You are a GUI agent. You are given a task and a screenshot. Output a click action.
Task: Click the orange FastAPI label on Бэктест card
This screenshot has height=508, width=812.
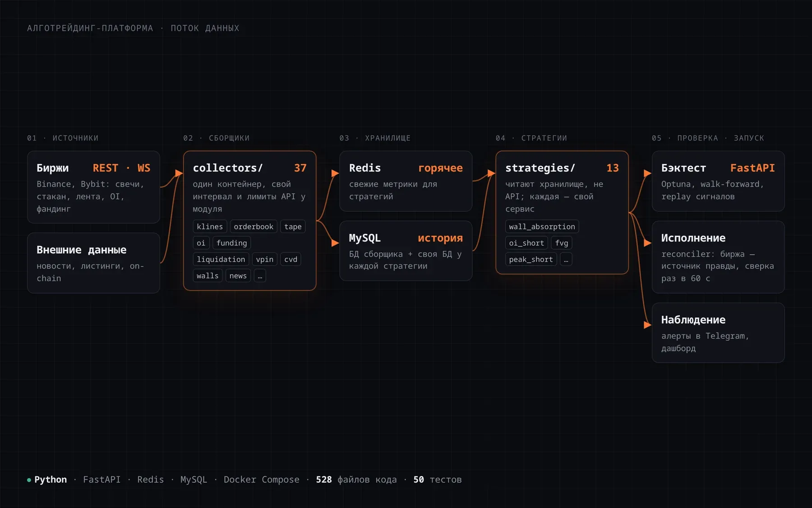pyautogui.click(x=753, y=168)
